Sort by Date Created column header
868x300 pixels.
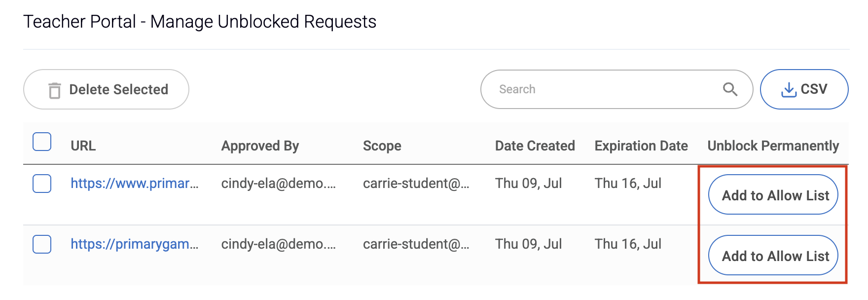pos(535,146)
